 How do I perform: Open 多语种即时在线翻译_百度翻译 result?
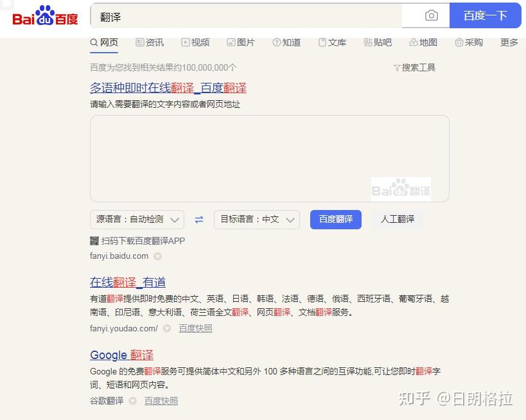click(168, 88)
